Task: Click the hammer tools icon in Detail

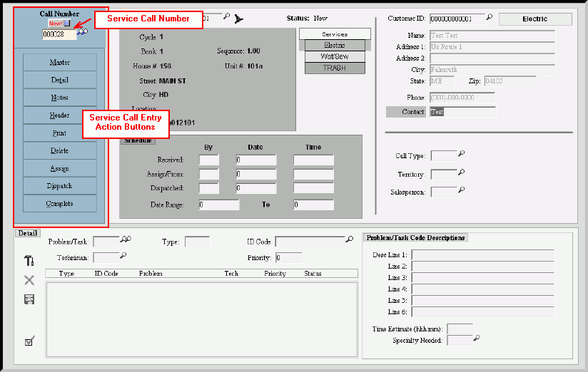Action: (x=29, y=262)
